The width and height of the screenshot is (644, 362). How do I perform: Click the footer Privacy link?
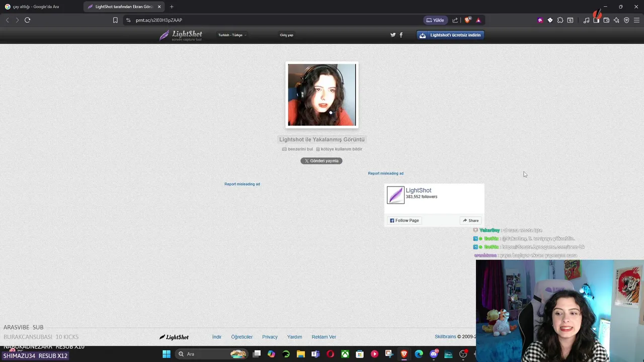point(270,337)
